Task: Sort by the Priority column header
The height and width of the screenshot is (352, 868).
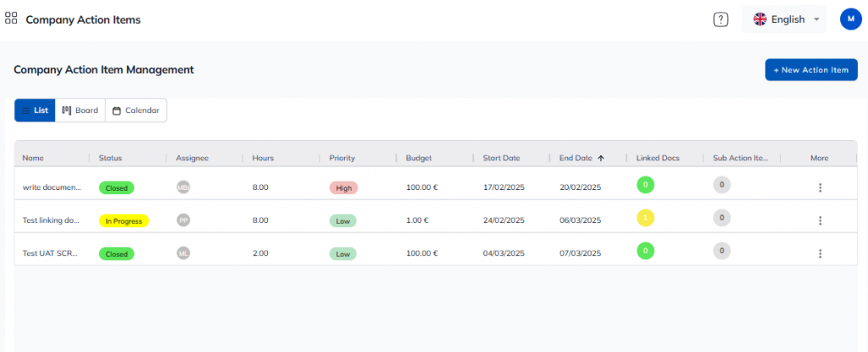Action: coord(342,158)
